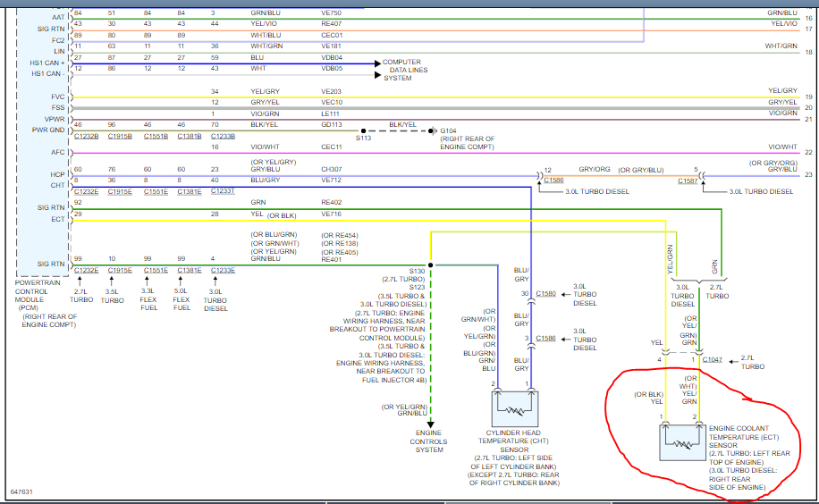Screen dimensions: 819x504
Task: Click the arrow pointing to Computer Data Lines
Action: tap(376, 63)
